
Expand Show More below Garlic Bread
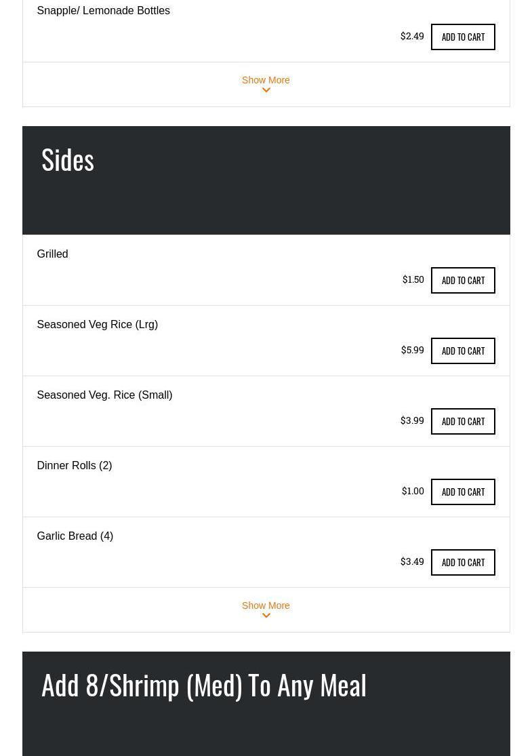(266, 605)
